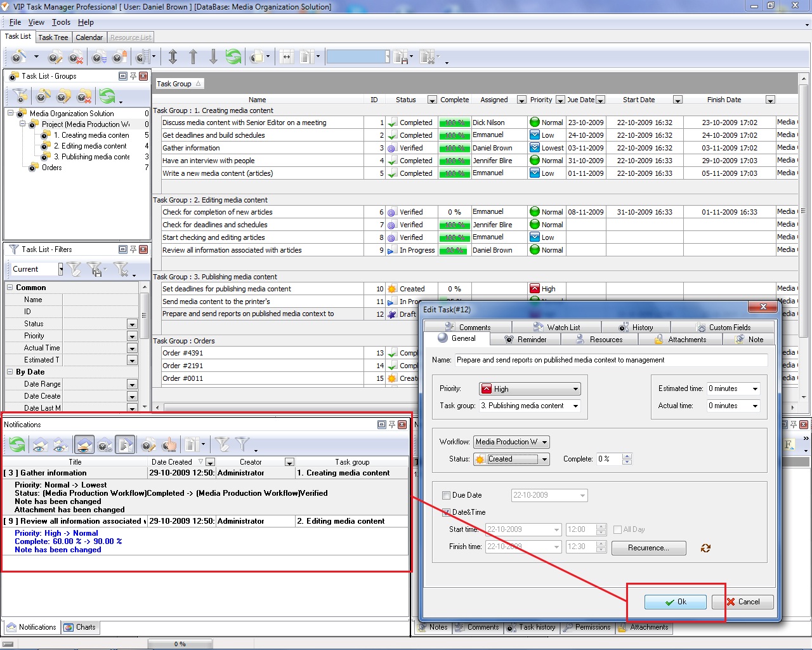Switch to the Task Tree tab

(x=53, y=37)
